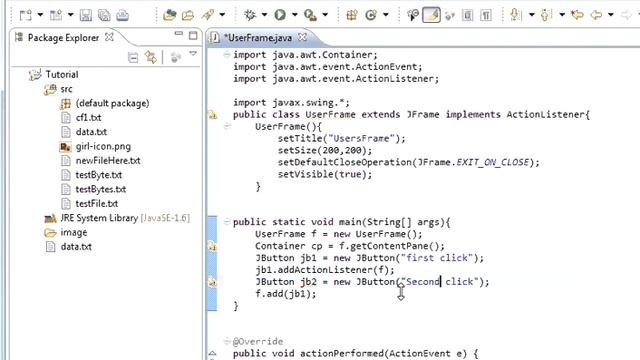Collapse the UserFrame() constructor fold toggle

click(x=227, y=127)
